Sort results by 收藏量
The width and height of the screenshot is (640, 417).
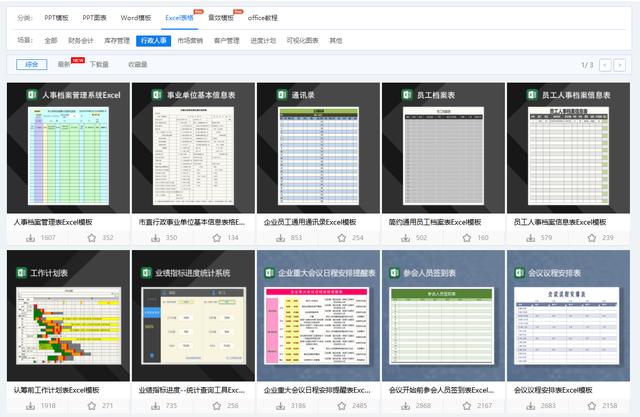(x=138, y=64)
